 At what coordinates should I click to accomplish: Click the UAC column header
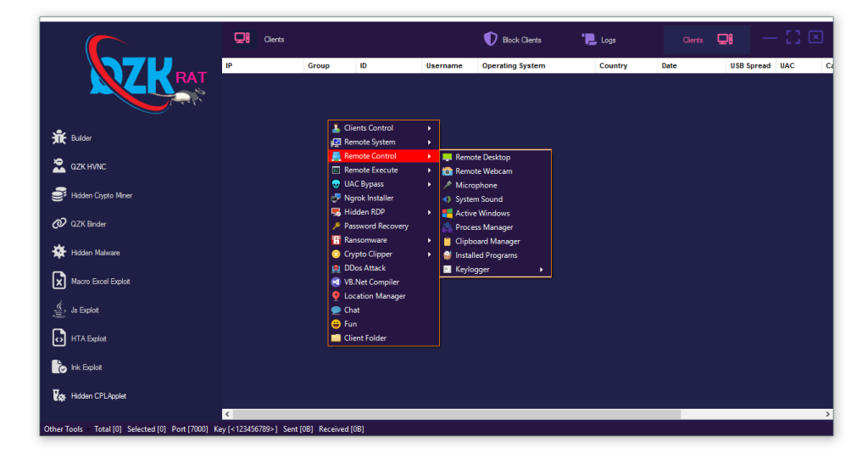[798, 65]
